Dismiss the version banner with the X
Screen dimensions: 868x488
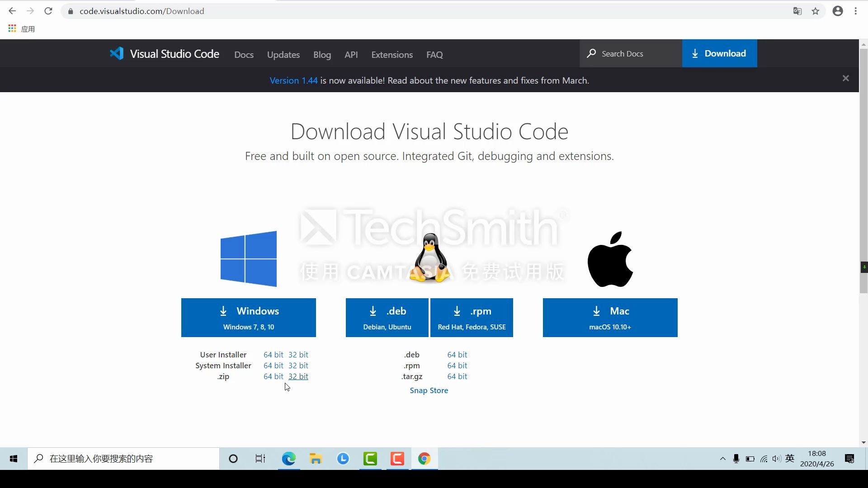846,78
